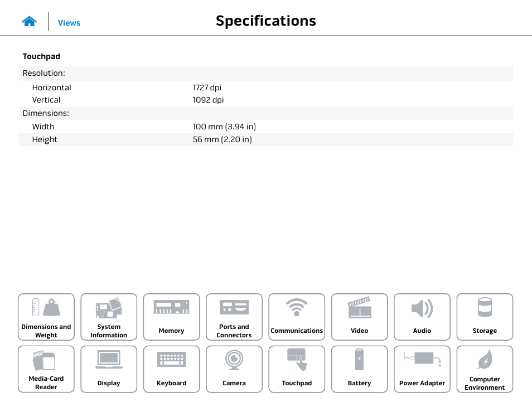532x402 pixels.
Task: View the Communications specifications
Action: (297, 317)
